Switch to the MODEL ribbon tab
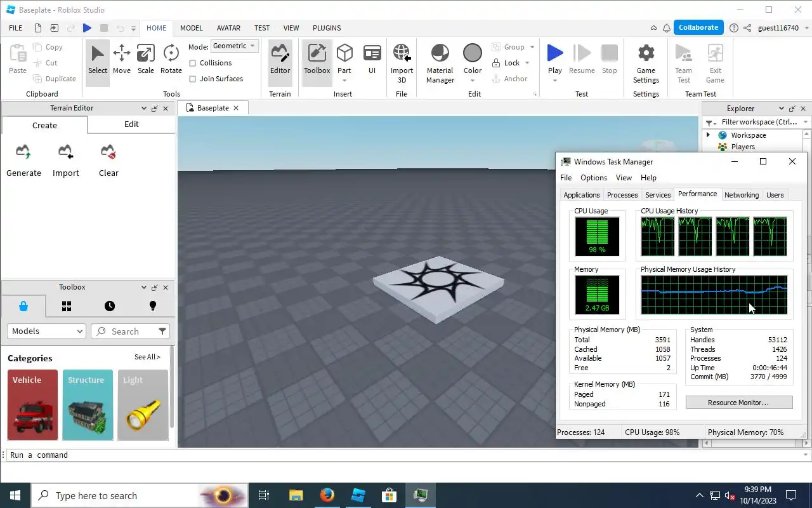 (x=191, y=28)
